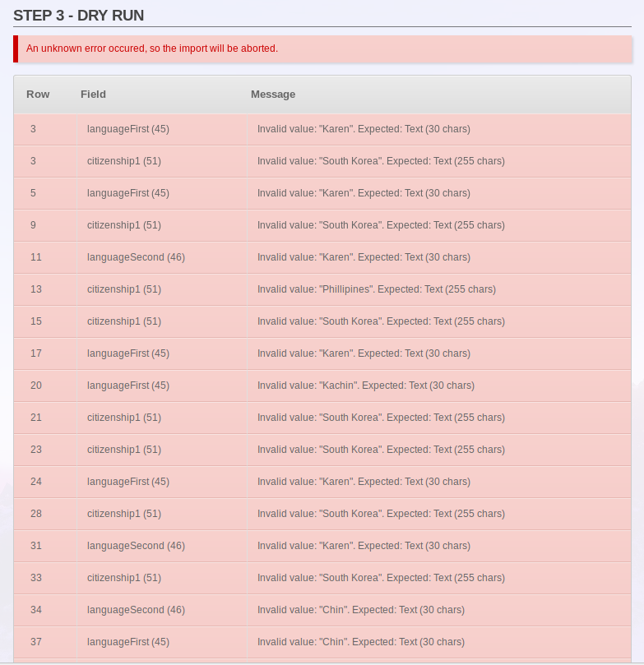Screen dimensions: 644x665
Task: Click the Step 3 - Dry Run heading
Action: [x=78, y=16]
